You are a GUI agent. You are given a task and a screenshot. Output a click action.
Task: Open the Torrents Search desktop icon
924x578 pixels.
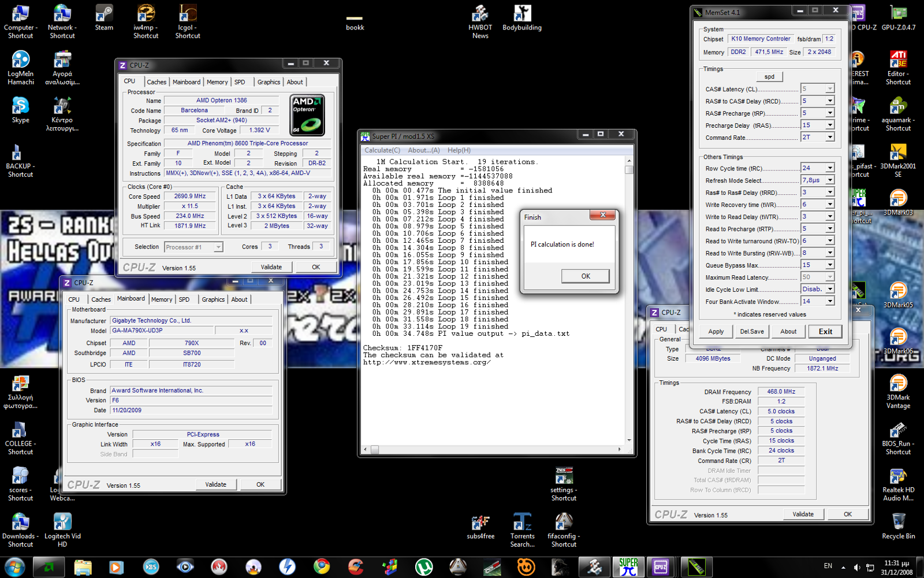coord(523,530)
